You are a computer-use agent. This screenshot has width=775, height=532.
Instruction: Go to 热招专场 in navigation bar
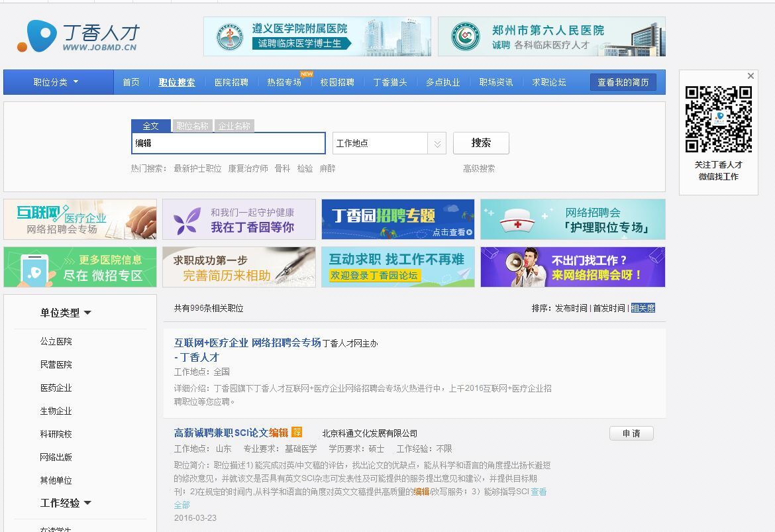click(284, 82)
